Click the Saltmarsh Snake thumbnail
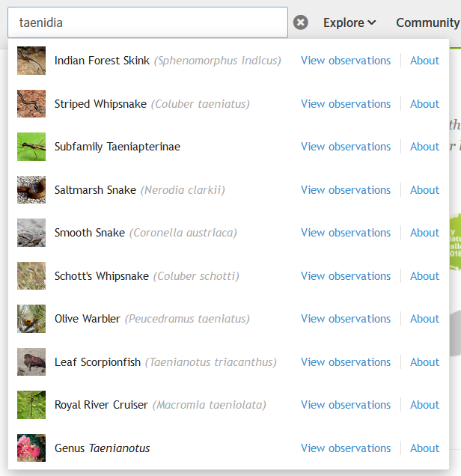Image resolution: width=461 pixels, height=476 pixels. click(31, 190)
